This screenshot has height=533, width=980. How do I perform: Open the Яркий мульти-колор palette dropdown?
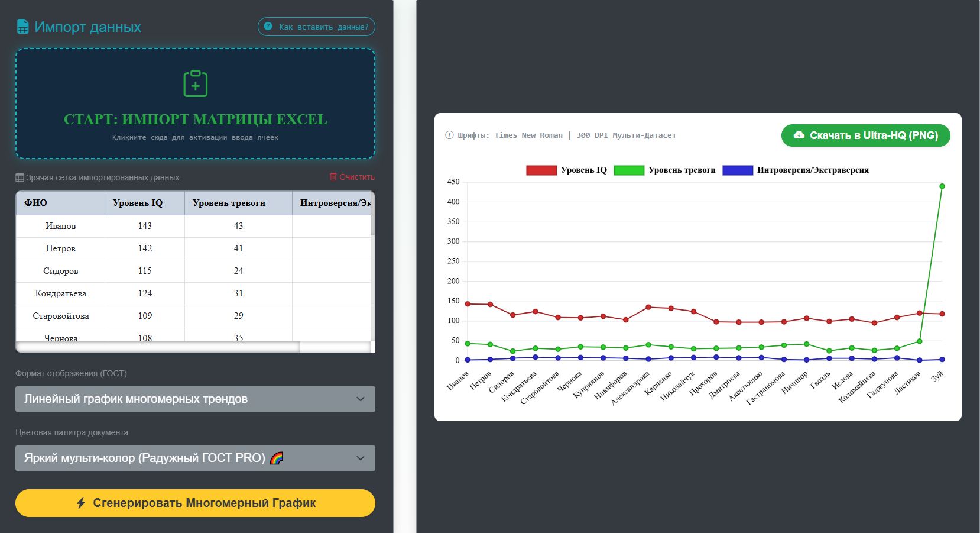coord(195,458)
